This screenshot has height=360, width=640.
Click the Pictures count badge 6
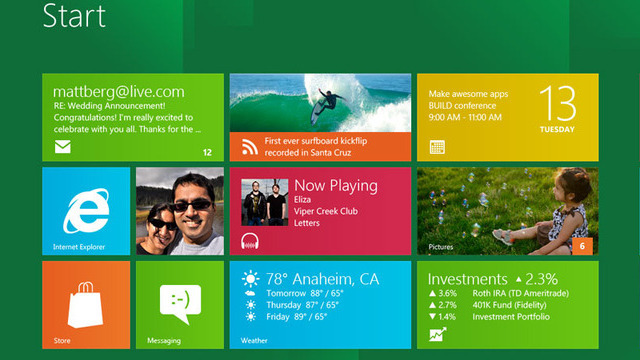pyautogui.click(x=582, y=246)
